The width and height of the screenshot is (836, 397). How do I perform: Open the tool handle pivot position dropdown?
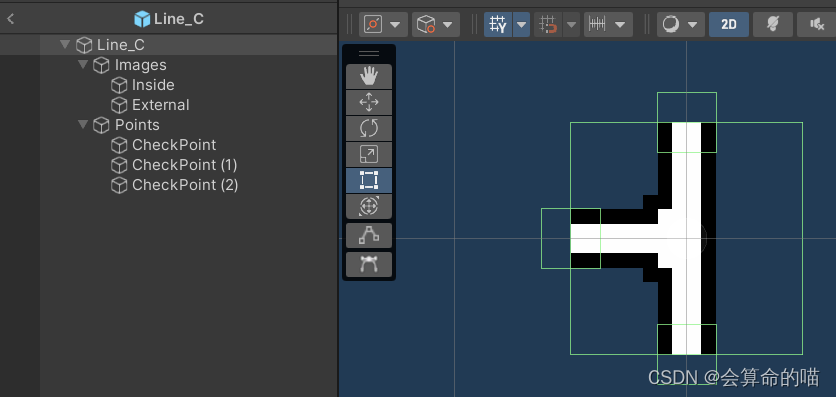383,25
